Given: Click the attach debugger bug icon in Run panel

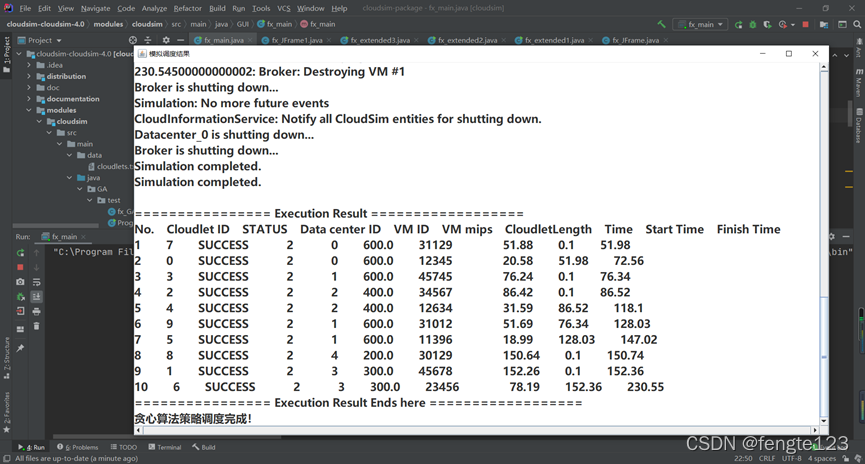Looking at the screenshot, I should click(20, 297).
